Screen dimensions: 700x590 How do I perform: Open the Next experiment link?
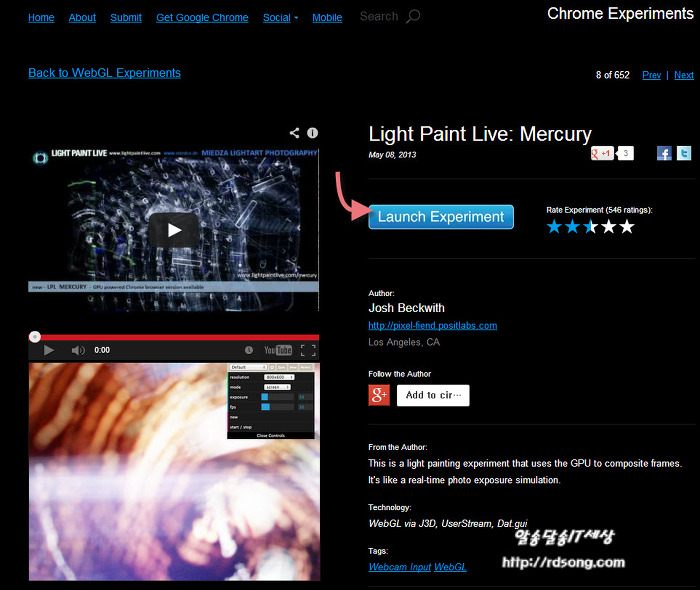click(x=684, y=75)
